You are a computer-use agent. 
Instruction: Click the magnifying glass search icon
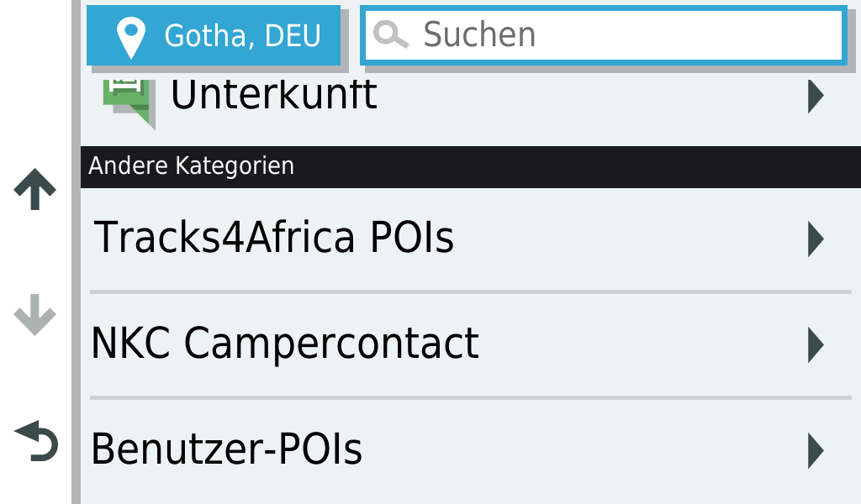390,35
